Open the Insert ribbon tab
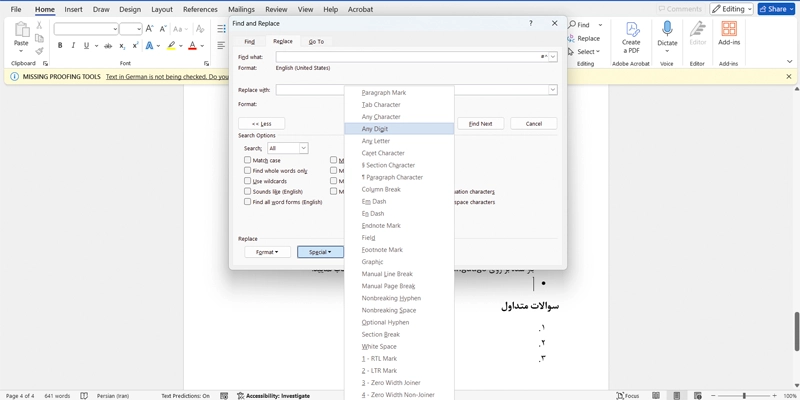 tap(73, 9)
